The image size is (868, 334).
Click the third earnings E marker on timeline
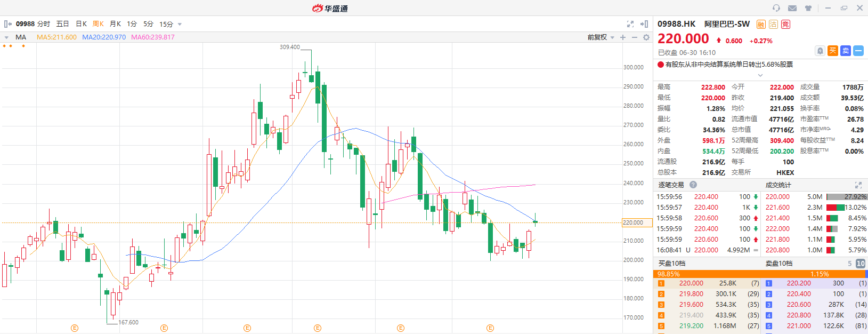click(x=247, y=328)
